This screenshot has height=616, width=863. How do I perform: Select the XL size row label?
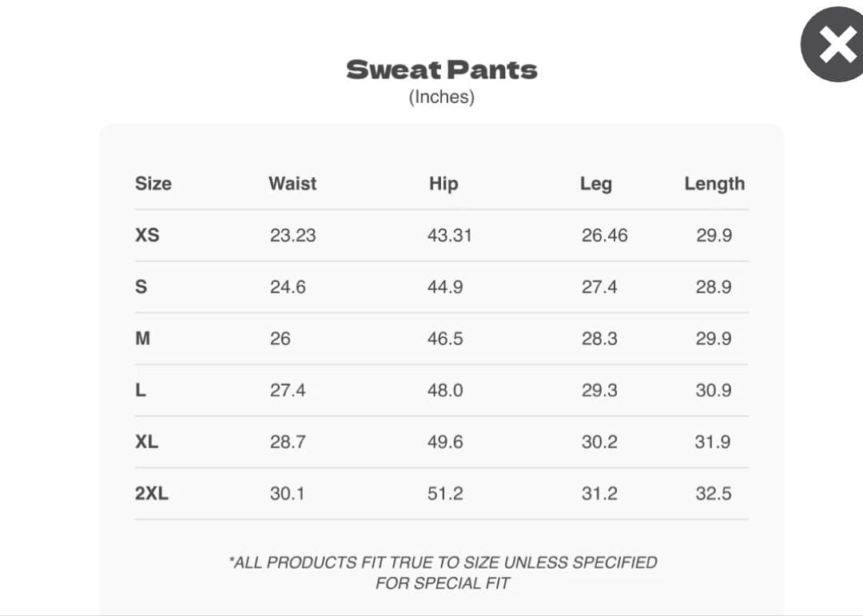(x=147, y=442)
